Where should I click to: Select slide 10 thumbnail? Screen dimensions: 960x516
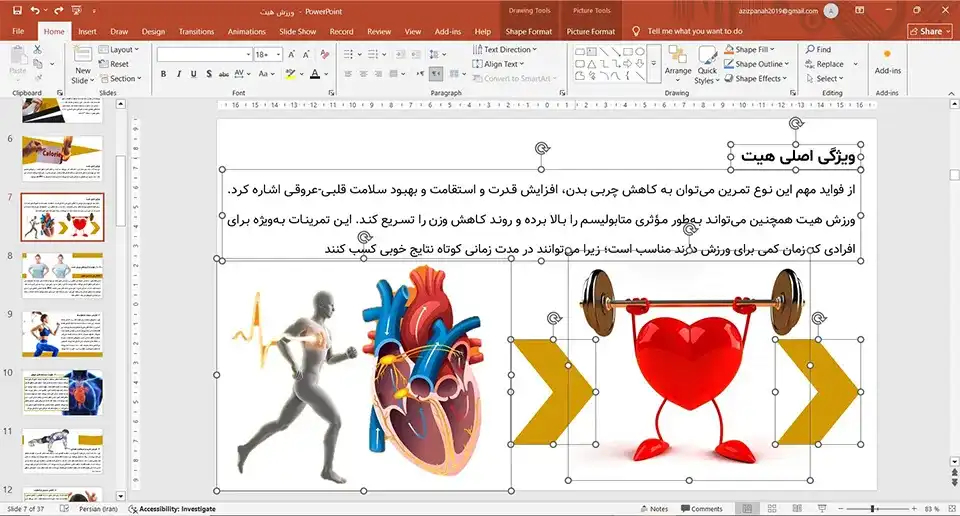62,392
